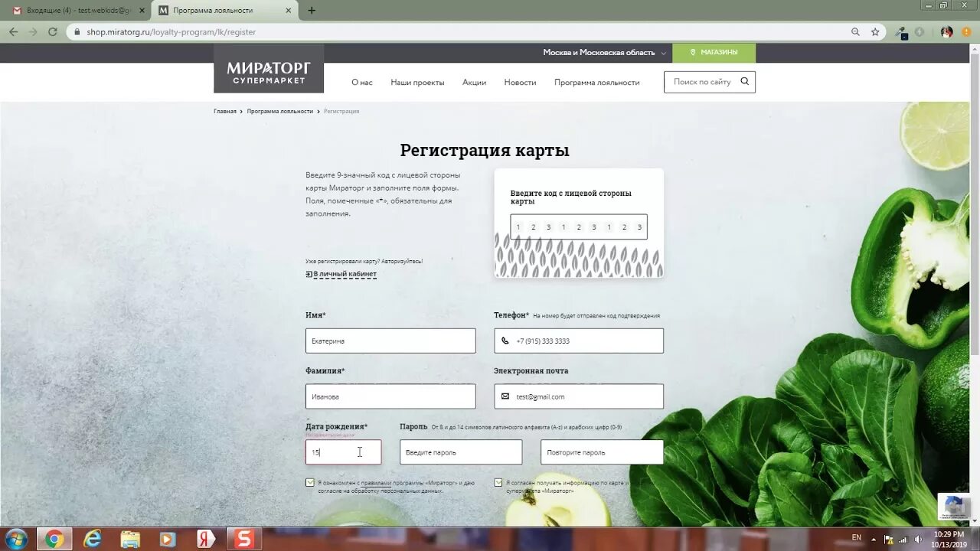Go to the Главная breadcrumb

(225, 111)
